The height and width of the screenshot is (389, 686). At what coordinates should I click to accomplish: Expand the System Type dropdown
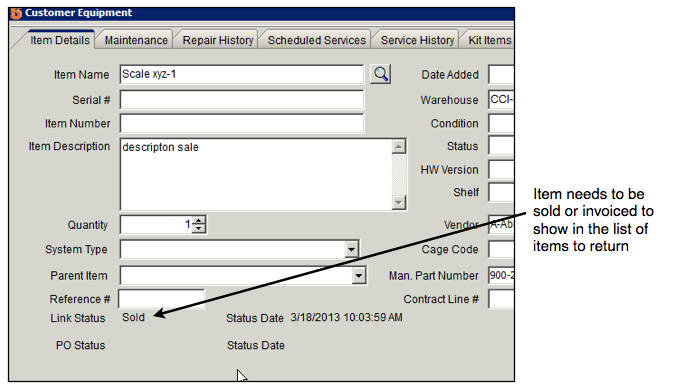pos(351,250)
